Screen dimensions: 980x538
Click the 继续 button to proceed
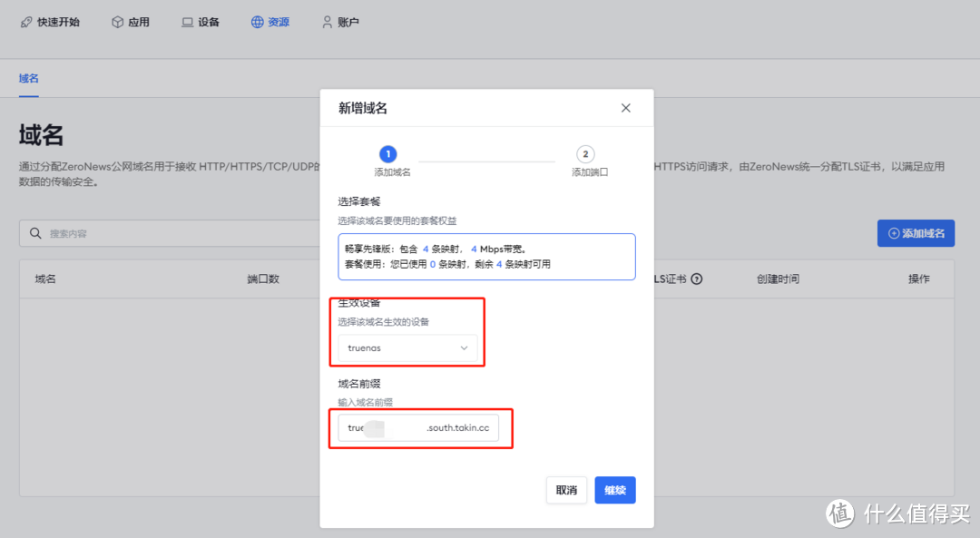pos(615,489)
